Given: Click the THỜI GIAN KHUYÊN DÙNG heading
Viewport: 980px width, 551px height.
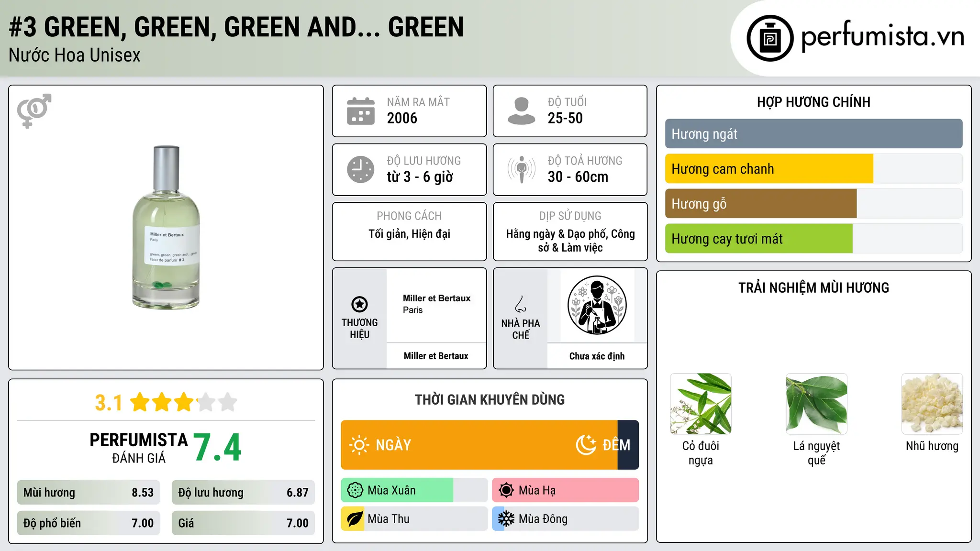Looking at the screenshot, I should tap(490, 399).
